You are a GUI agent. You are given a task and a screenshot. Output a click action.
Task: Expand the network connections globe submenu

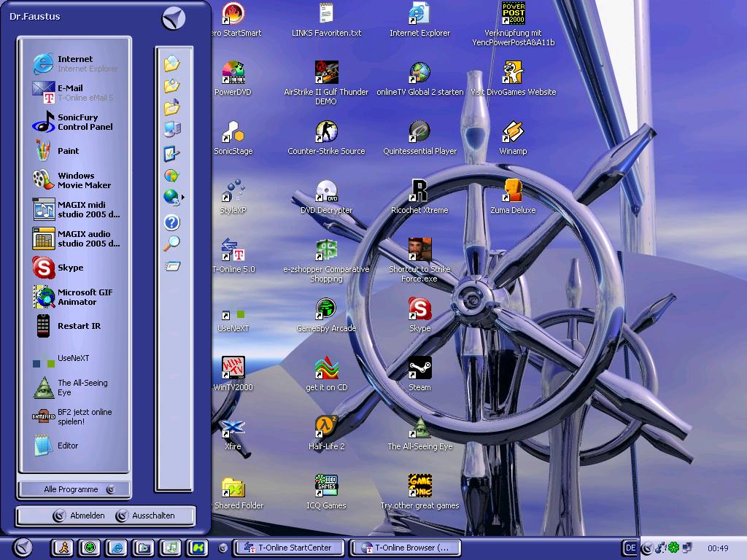tap(174, 197)
